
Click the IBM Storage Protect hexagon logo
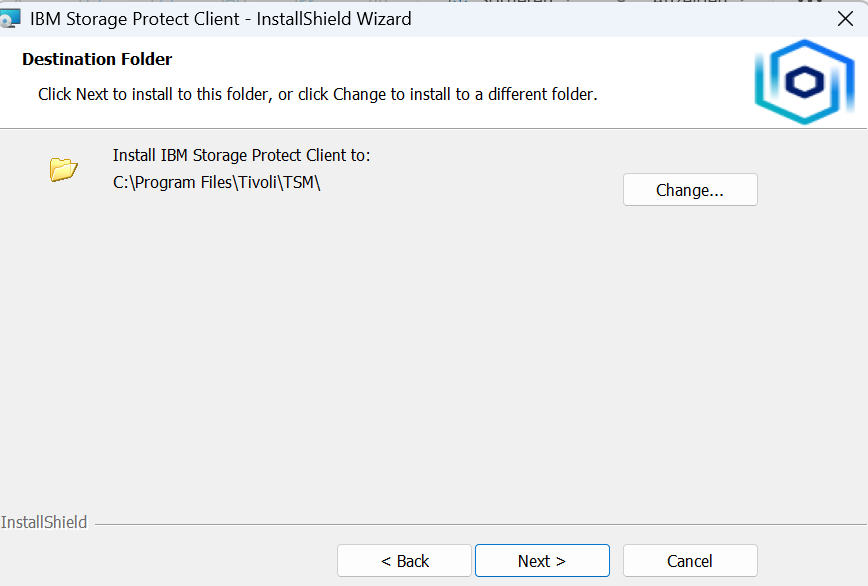tap(803, 82)
